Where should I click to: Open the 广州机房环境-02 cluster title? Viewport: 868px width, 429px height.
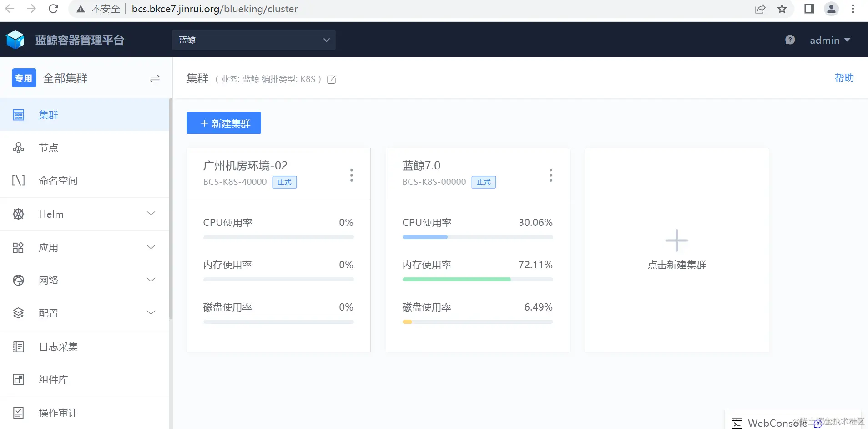(246, 166)
